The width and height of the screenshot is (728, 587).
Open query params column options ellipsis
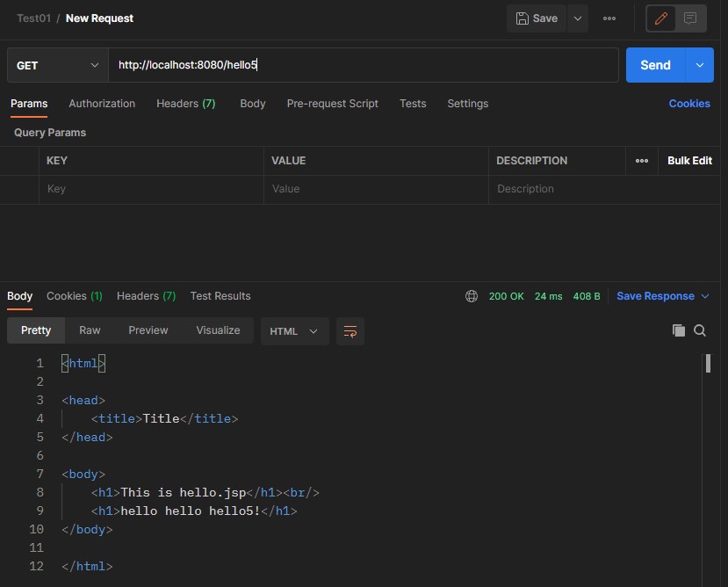point(642,161)
